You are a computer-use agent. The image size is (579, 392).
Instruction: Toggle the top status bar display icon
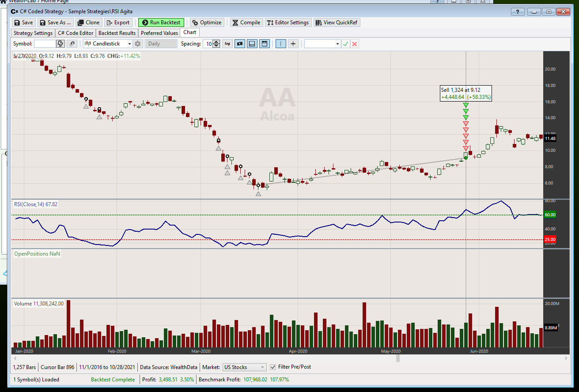(265, 44)
